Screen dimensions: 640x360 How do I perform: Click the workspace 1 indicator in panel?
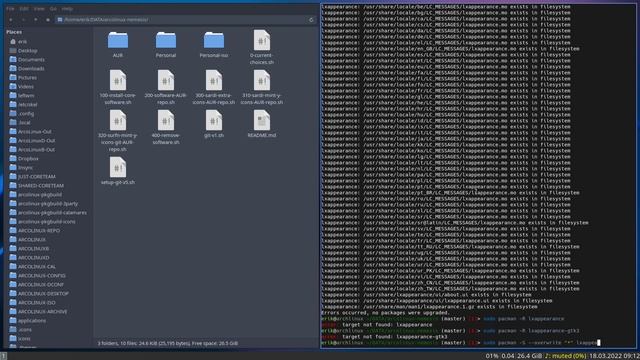3,356
